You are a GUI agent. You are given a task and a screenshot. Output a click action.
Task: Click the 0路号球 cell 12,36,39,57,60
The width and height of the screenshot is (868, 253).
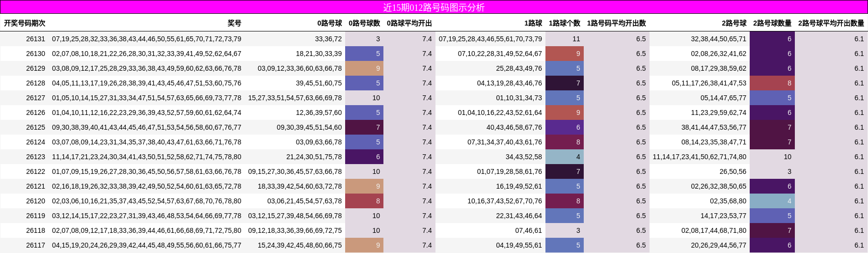pyautogui.click(x=319, y=112)
